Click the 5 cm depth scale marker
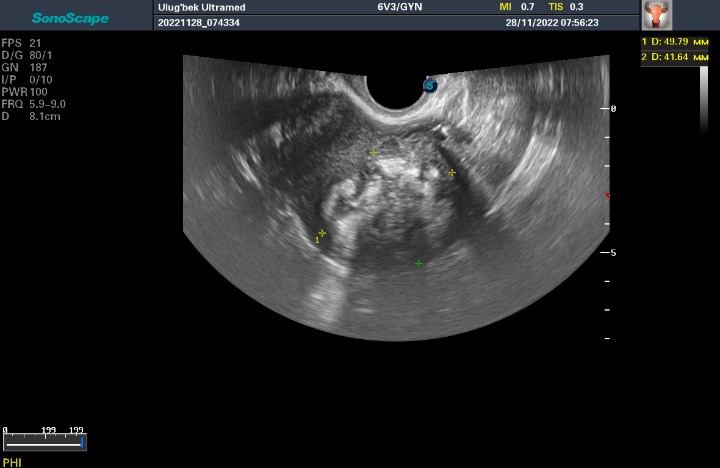 [612, 253]
